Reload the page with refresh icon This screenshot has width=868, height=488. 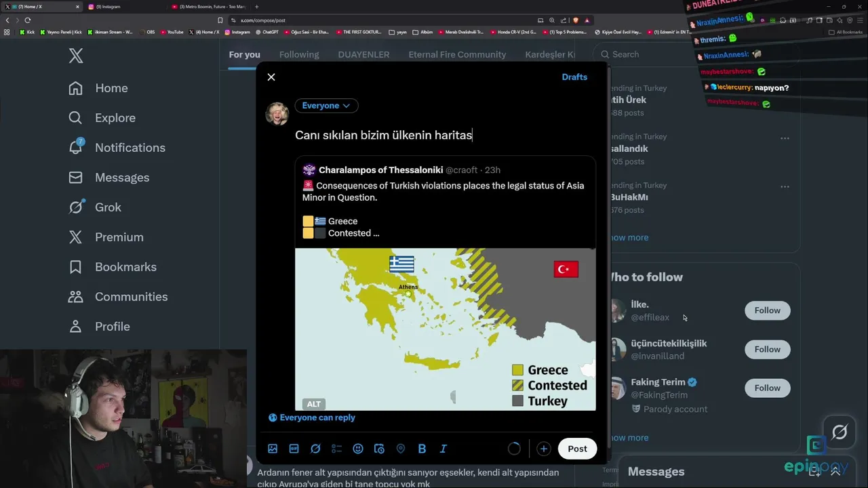click(27, 20)
